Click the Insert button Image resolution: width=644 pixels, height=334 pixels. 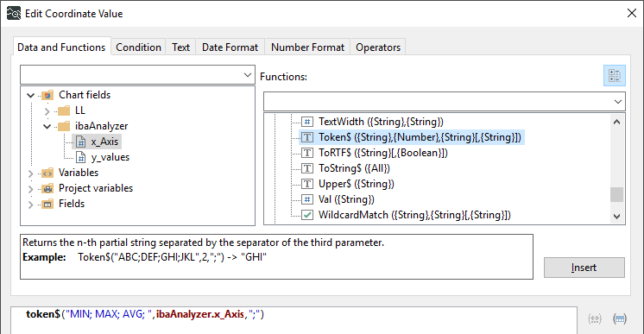(584, 268)
